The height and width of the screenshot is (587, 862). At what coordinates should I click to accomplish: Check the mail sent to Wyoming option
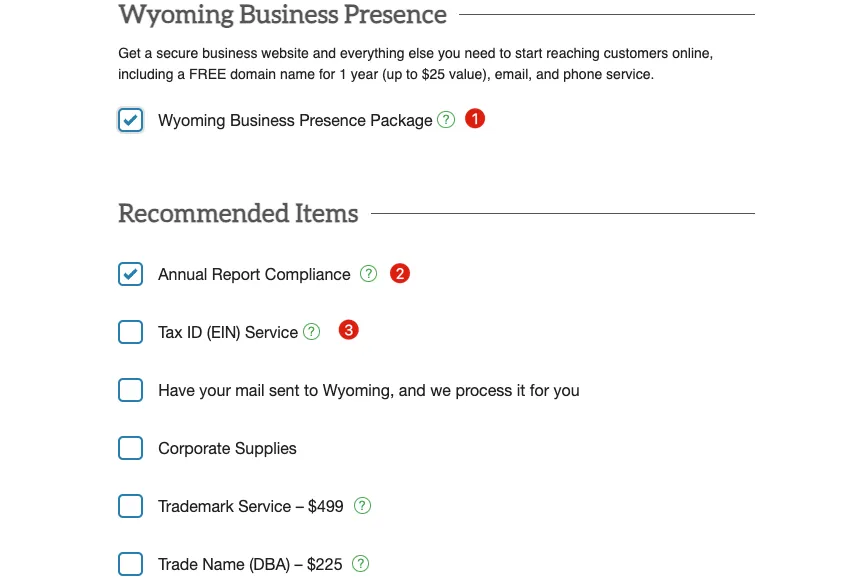click(131, 390)
